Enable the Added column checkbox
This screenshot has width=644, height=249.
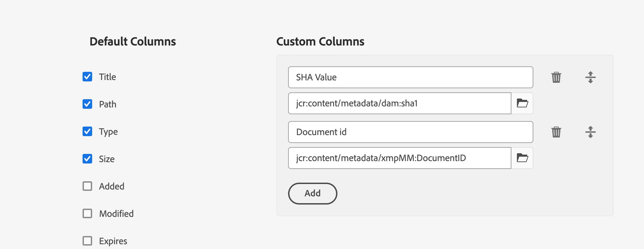click(x=87, y=186)
